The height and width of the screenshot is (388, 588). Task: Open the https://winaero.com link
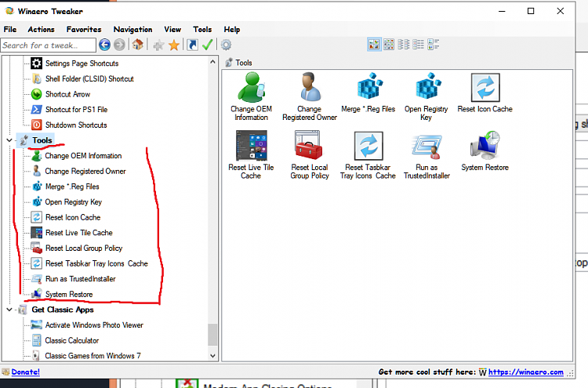[526, 372]
